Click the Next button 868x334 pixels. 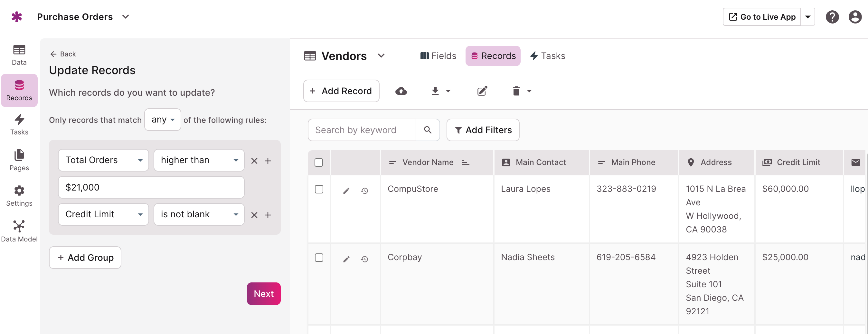point(263,294)
